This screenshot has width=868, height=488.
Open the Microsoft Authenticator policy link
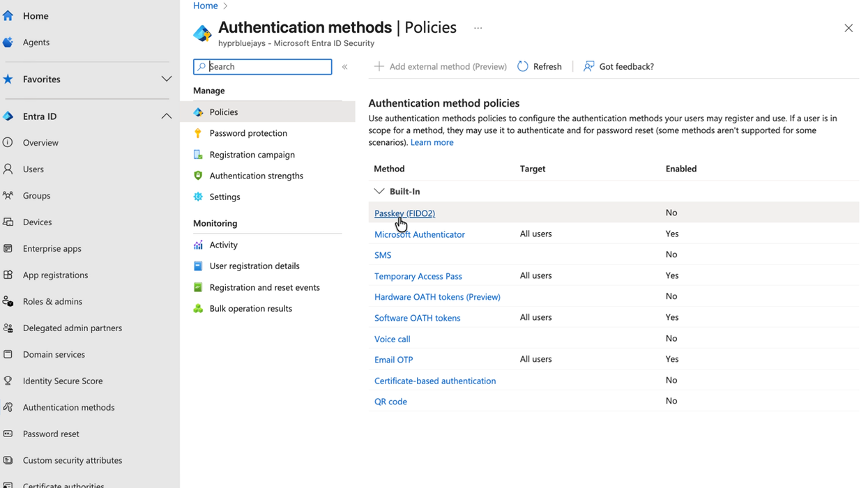[419, 234]
